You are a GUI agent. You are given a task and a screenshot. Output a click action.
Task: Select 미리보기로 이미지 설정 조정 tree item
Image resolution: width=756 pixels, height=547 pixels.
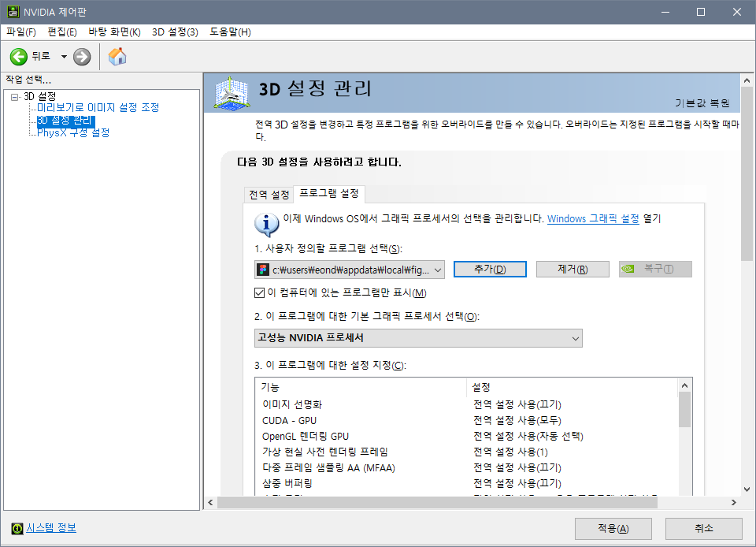(x=98, y=107)
